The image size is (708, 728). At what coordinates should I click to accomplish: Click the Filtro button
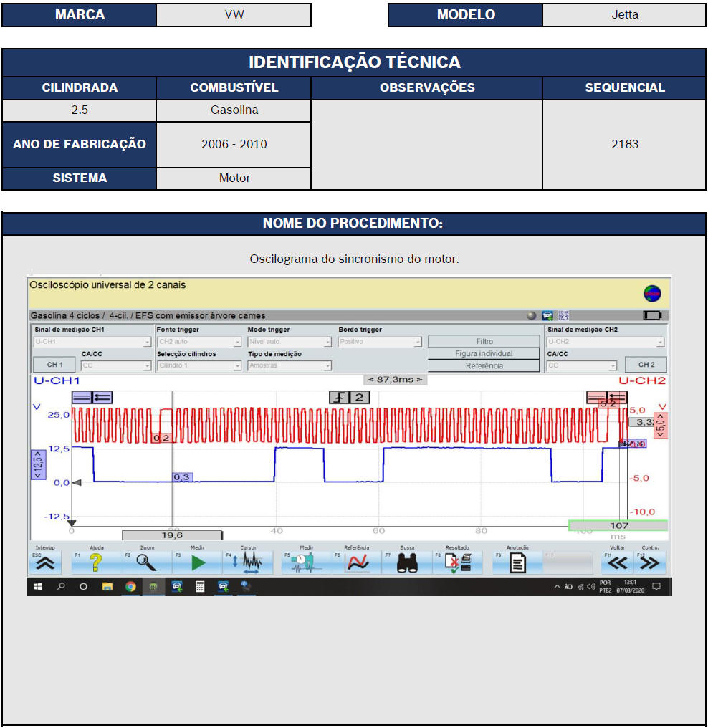pyautogui.click(x=484, y=342)
